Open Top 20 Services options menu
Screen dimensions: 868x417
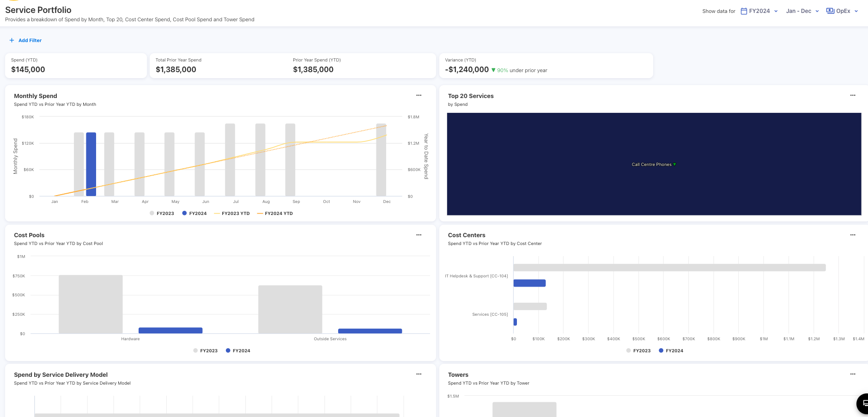pos(853,95)
